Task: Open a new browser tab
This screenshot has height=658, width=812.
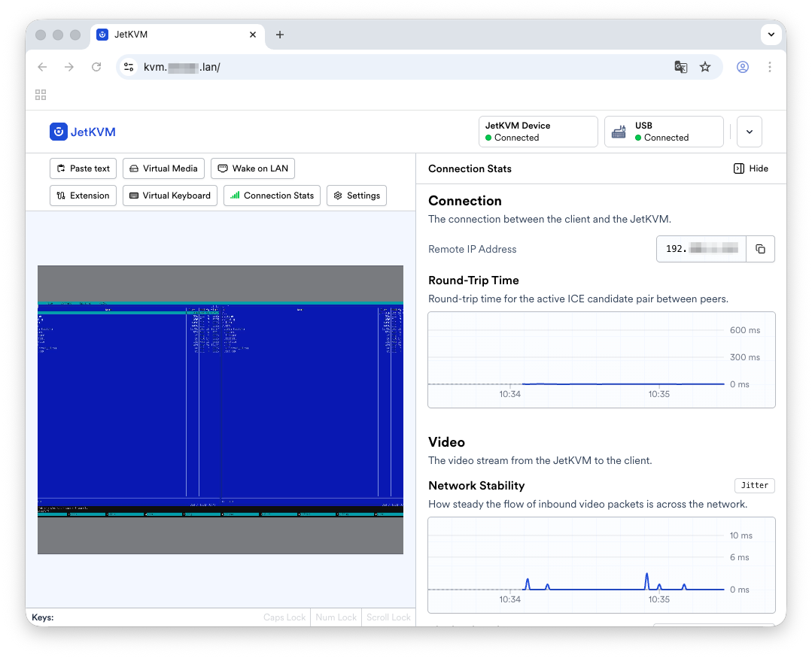Action: (280, 35)
